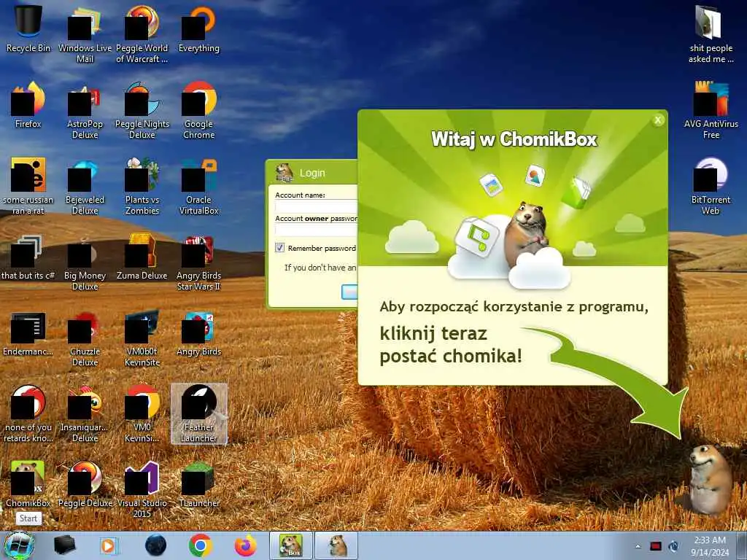Viewport: 747px width, 560px height.
Task: Click the red tray icon
Action: [656, 546]
